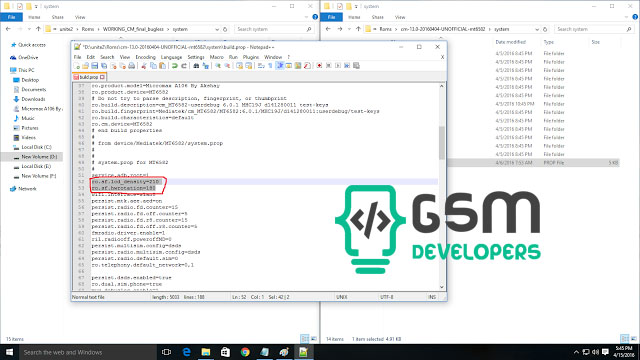Click Windows Start button
This screenshot has height=360, width=640.
click(9, 352)
